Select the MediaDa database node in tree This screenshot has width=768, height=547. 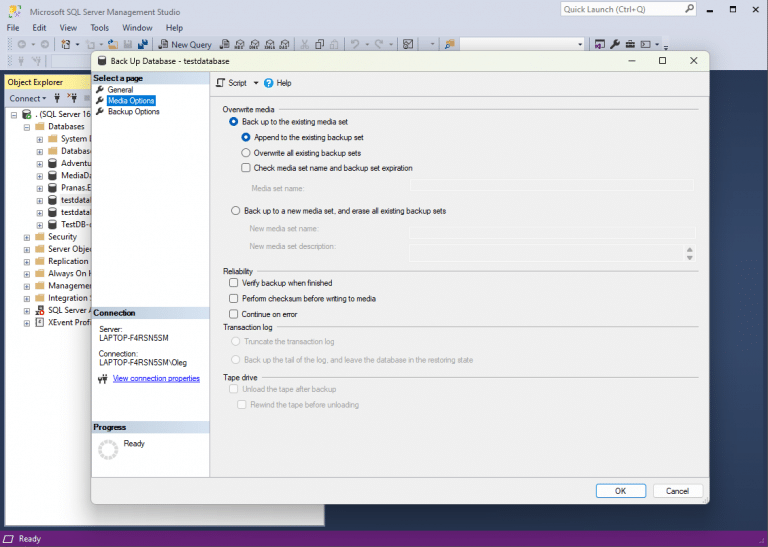pos(77,176)
